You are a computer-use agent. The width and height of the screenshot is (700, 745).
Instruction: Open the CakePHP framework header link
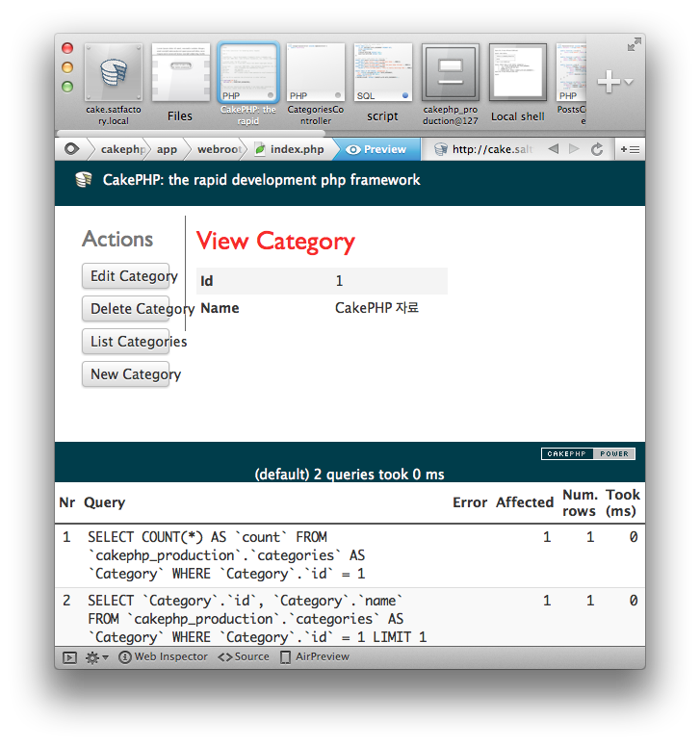261,180
